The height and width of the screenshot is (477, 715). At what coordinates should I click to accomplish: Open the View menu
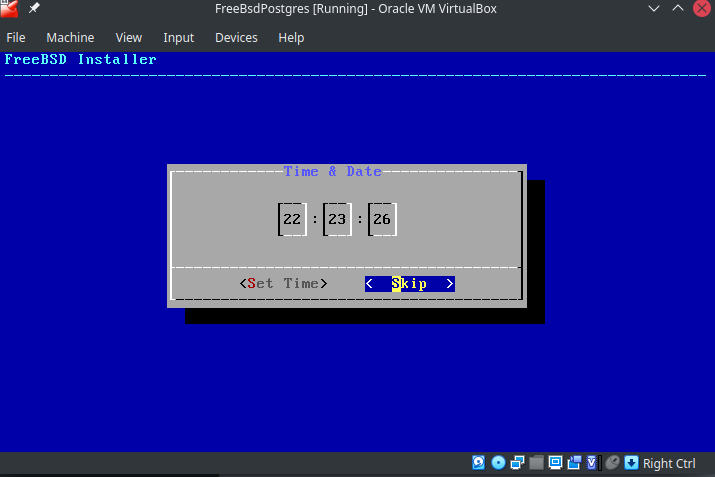click(x=129, y=37)
